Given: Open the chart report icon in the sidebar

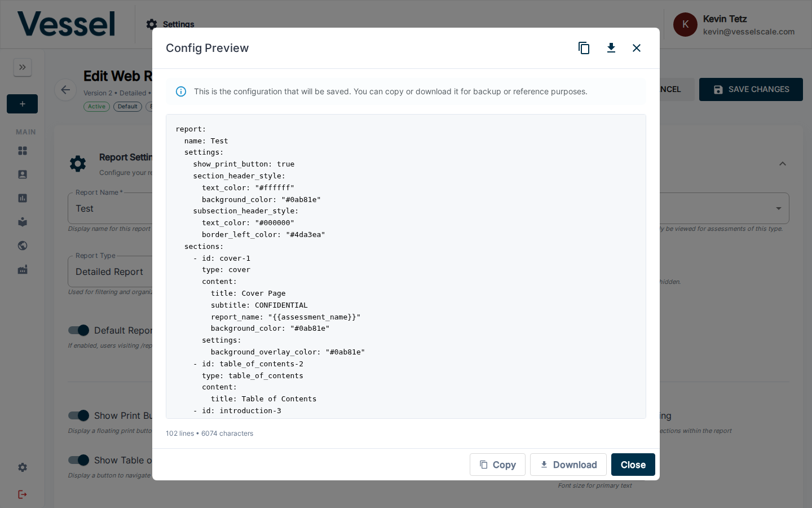Looking at the screenshot, I should point(23,198).
